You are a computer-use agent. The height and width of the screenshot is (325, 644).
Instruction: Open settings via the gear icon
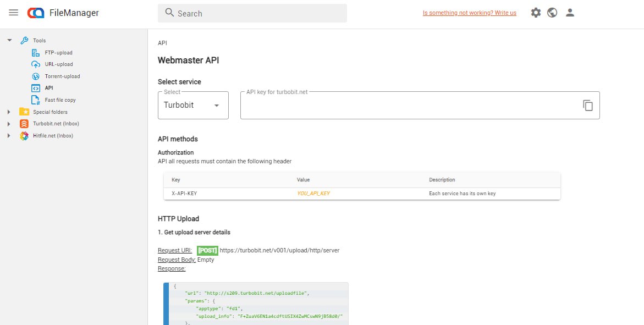point(536,13)
